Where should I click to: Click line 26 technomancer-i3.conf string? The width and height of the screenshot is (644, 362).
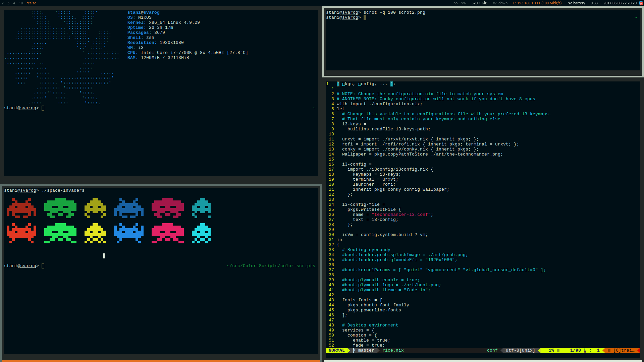click(x=402, y=215)
